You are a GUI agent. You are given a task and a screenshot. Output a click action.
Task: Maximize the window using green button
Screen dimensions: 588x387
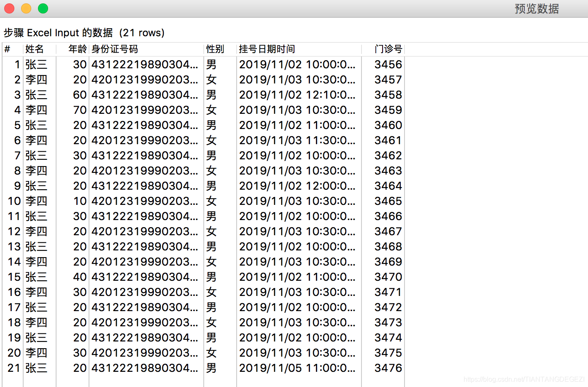[43, 8]
